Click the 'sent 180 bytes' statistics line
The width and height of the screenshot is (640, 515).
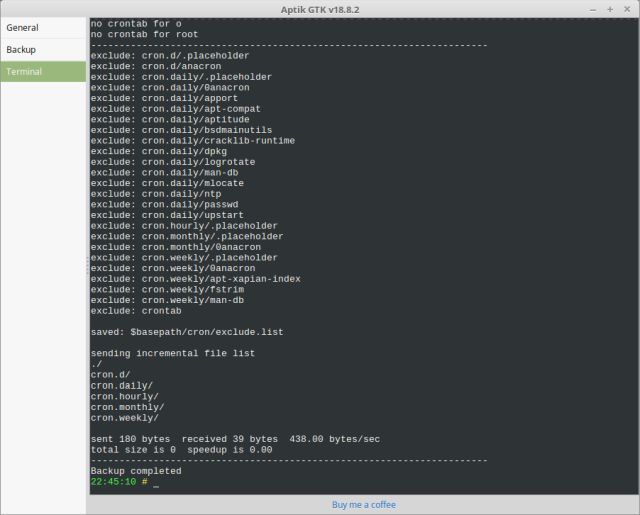[x=235, y=439]
